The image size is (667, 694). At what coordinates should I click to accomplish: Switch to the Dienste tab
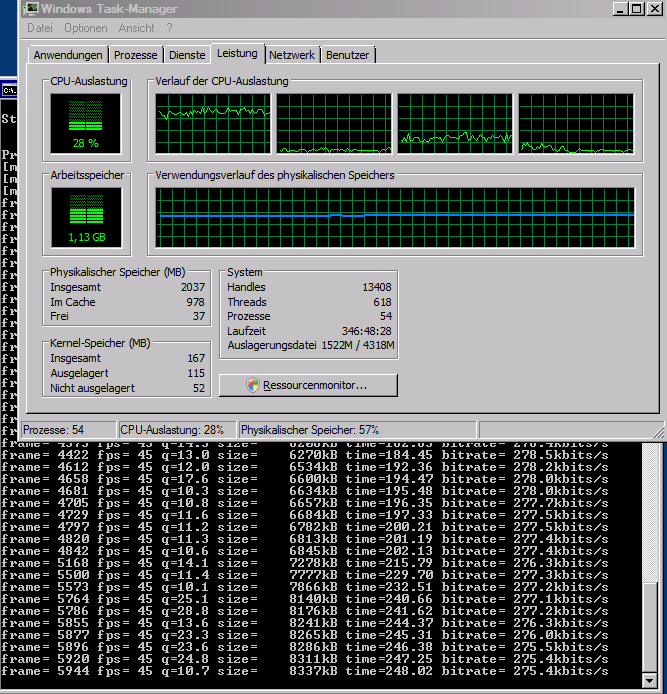coord(187,55)
